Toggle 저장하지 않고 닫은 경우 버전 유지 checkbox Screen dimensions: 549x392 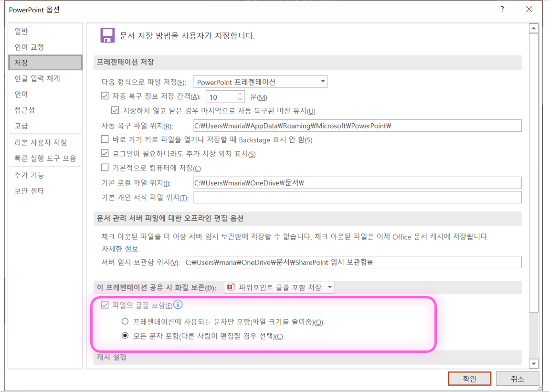pyautogui.click(x=115, y=110)
